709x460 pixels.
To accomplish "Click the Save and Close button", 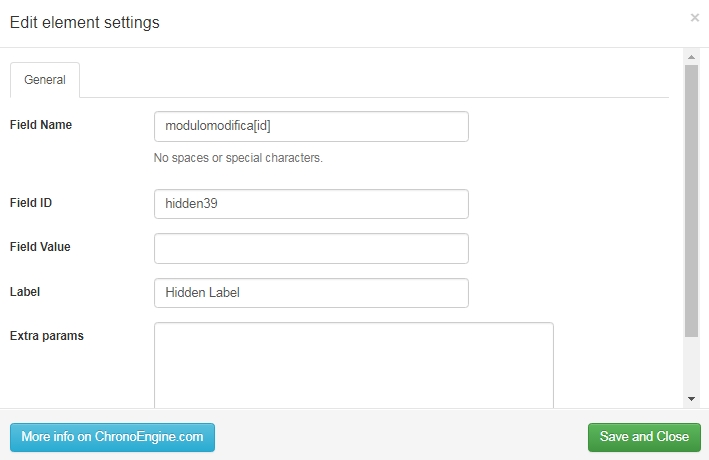I will [x=644, y=437].
